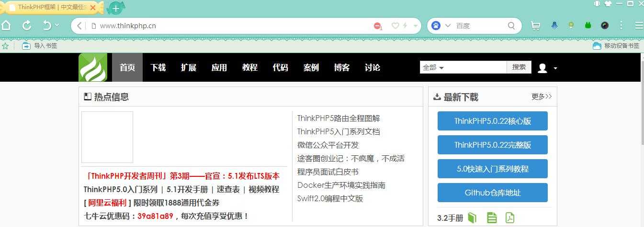Open 移动设备书签 folder
Viewport: 644px width, 227px height.
pos(616,46)
